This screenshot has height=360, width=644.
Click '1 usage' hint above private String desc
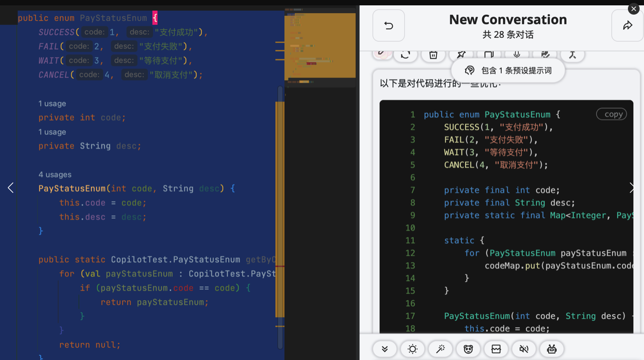coord(52,132)
